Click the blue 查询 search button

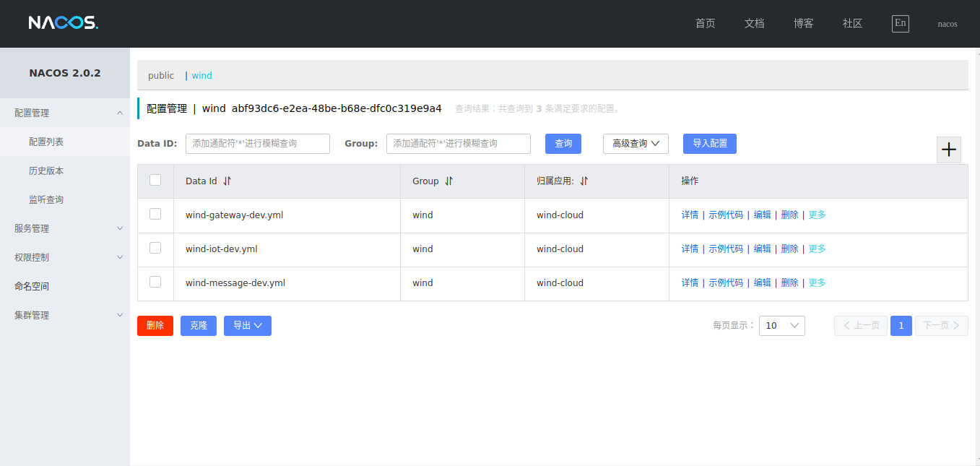563,144
